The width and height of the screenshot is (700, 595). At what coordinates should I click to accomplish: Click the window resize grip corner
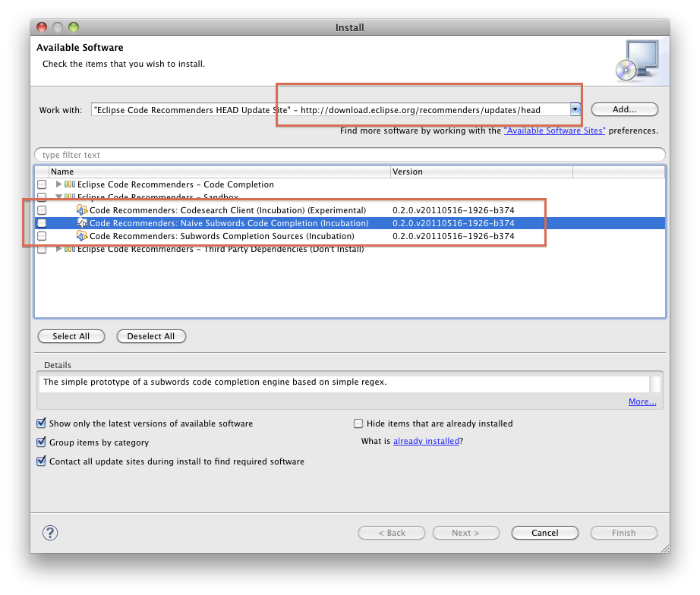[665, 549]
